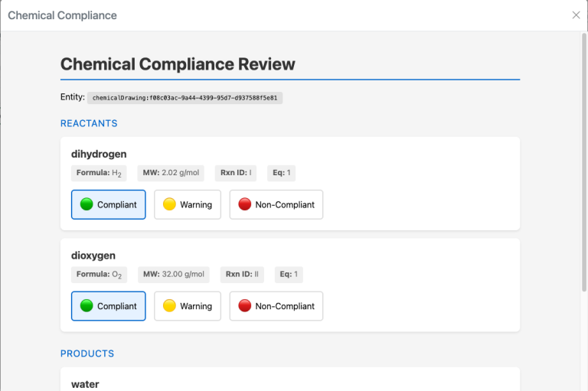Image resolution: width=588 pixels, height=391 pixels.
Task: Click the water product name
Action: click(x=85, y=384)
